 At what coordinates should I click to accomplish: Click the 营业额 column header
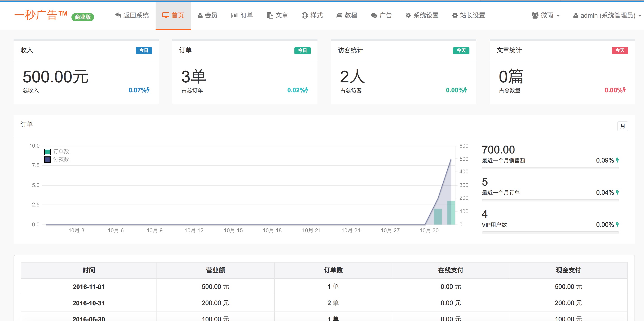[x=215, y=270]
